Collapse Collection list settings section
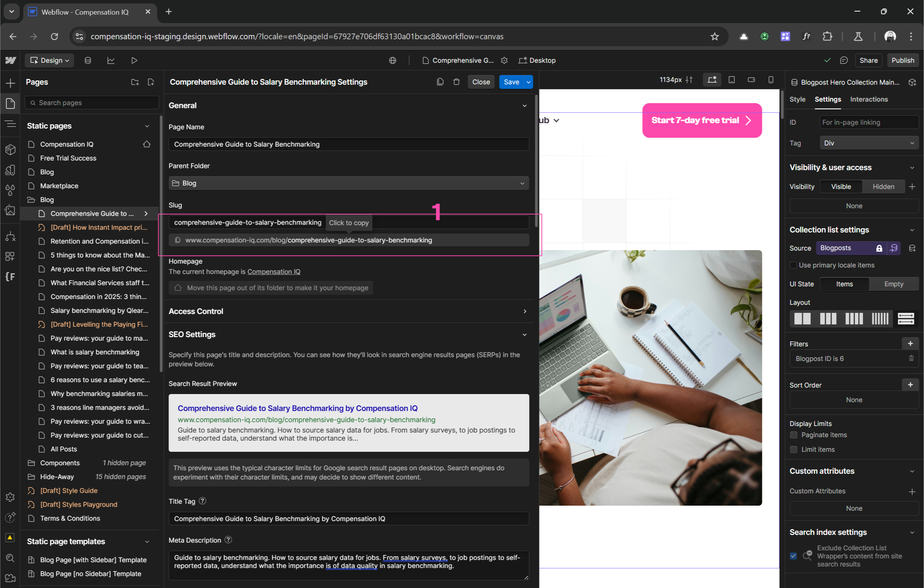924x588 pixels. pyautogui.click(x=912, y=230)
